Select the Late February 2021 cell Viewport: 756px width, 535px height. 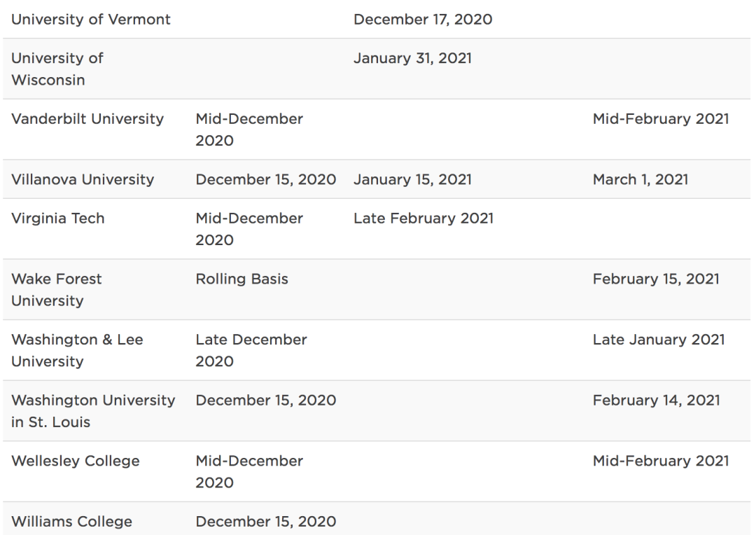423,218
